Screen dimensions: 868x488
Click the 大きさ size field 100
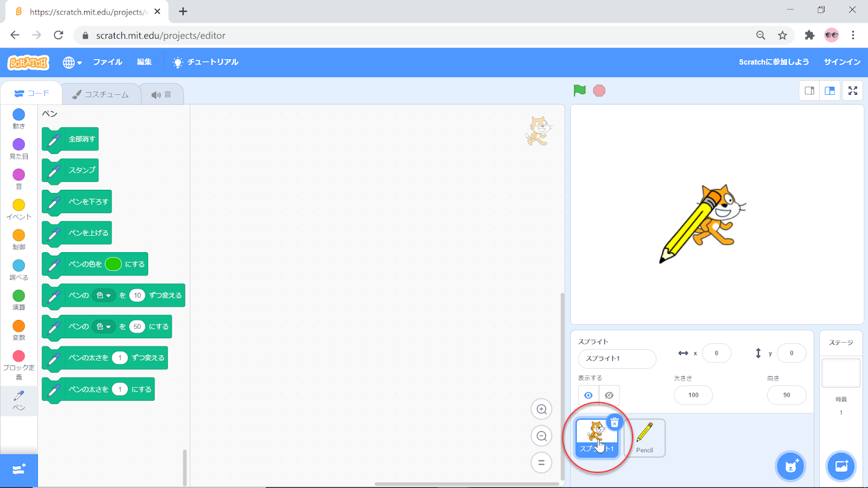coord(693,395)
